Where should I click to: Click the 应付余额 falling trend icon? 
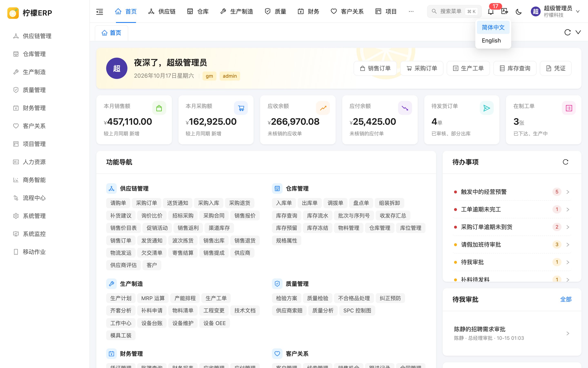(x=405, y=108)
